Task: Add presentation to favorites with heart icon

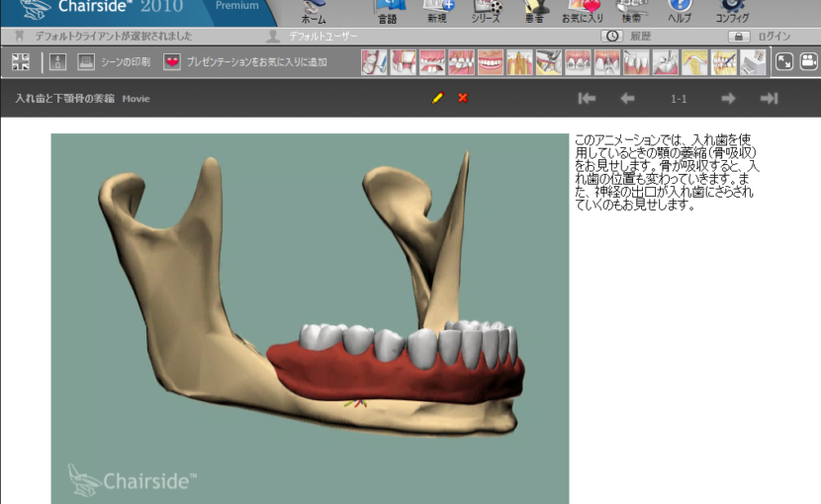Action: (x=172, y=62)
